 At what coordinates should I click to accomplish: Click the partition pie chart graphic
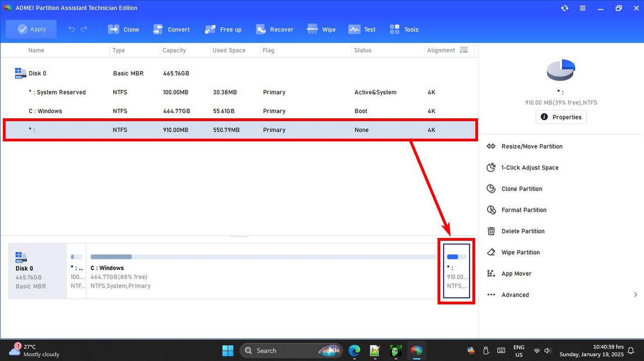pos(560,70)
